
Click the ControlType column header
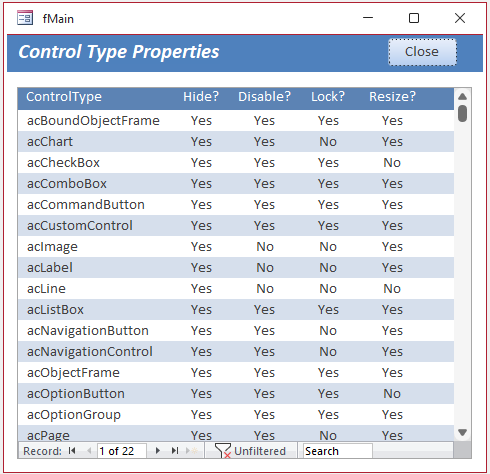click(x=64, y=97)
